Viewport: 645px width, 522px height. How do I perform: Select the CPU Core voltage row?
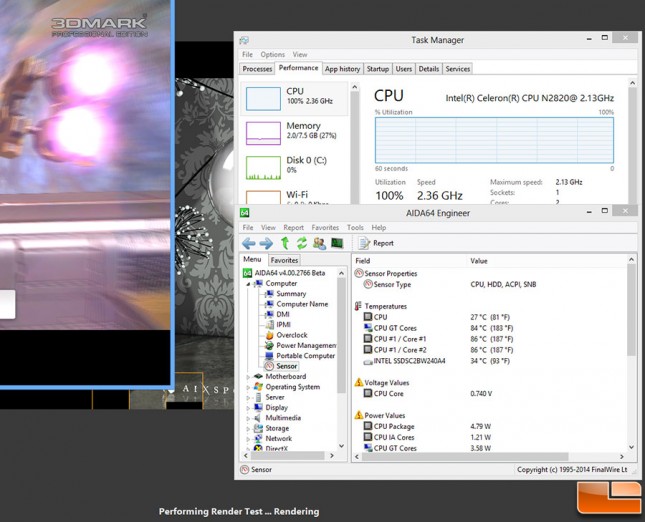(428, 393)
